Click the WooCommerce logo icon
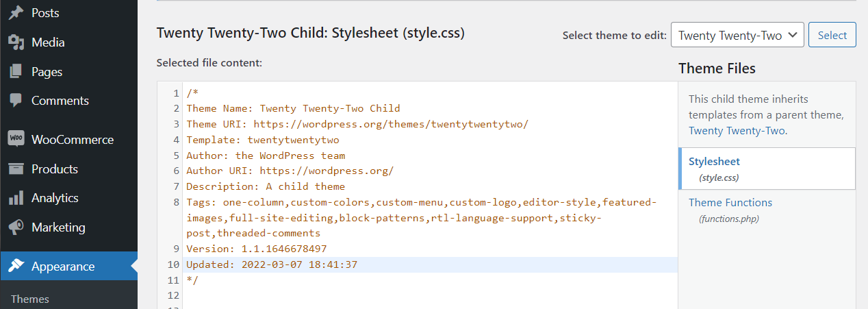868x309 pixels. click(x=16, y=139)
